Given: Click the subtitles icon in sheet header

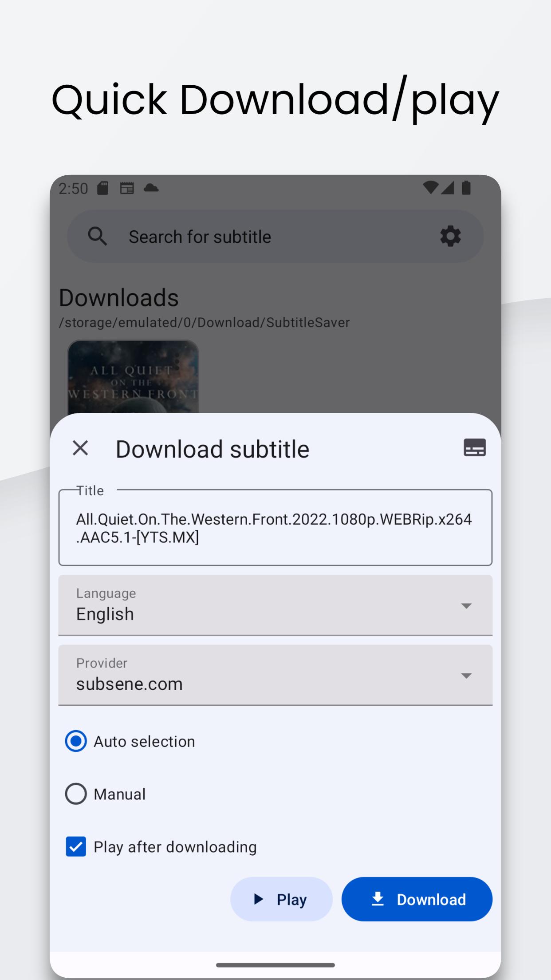Looking at the screenshot, I should tap(475, 447).
